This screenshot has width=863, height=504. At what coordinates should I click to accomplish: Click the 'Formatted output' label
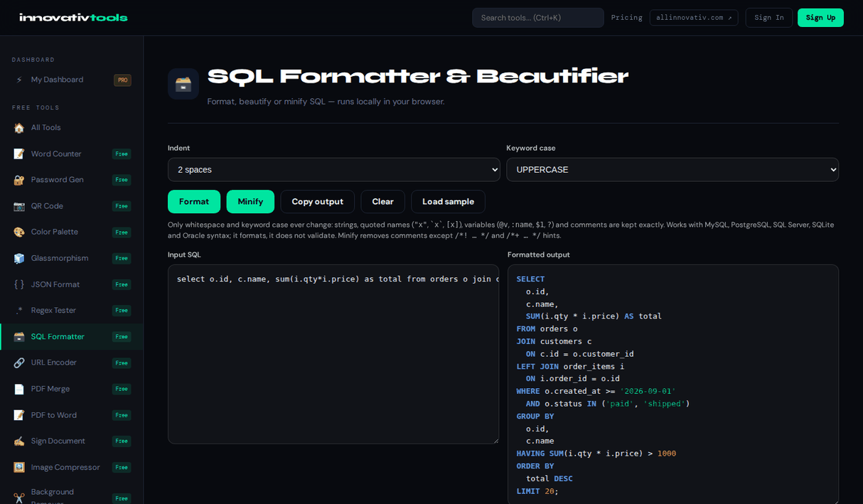pos(538,254)
